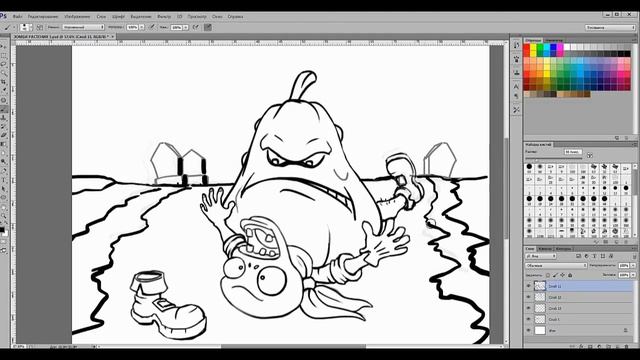Open the Фильтр menu
Viewport: 640px width, 360px height.
click(164, 17)
